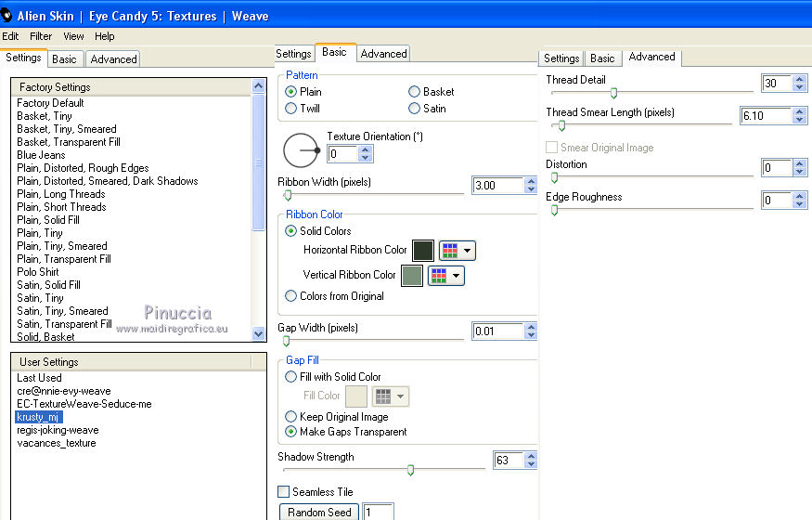Enable the Seamless Tile checkbox

click(x=284, y=491)
